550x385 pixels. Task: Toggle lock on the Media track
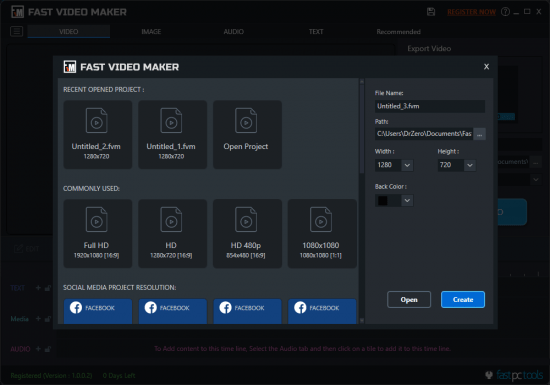click(x=48, y=319)
